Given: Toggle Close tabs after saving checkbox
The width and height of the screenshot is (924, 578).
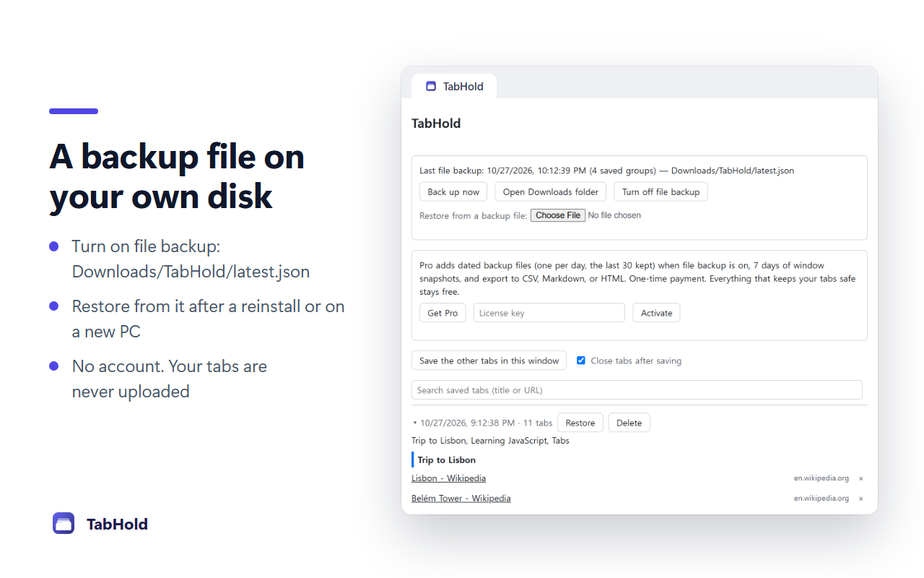Looking at the screenshot, I should coord(581,361).
